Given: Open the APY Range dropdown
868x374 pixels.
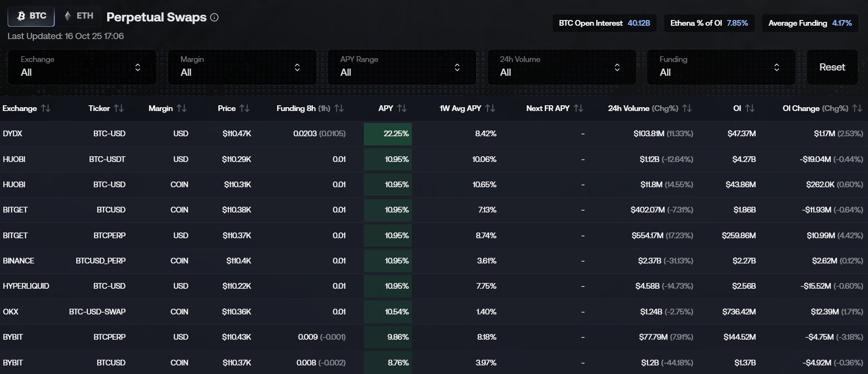Looking at the screenshot, I should coord(401,67).
